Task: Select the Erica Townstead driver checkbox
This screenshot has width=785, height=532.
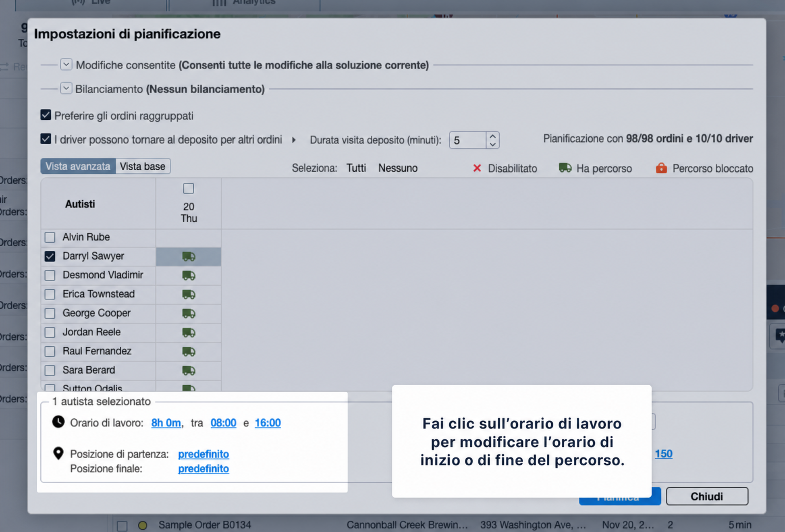Action: click(x=50, y=294)
